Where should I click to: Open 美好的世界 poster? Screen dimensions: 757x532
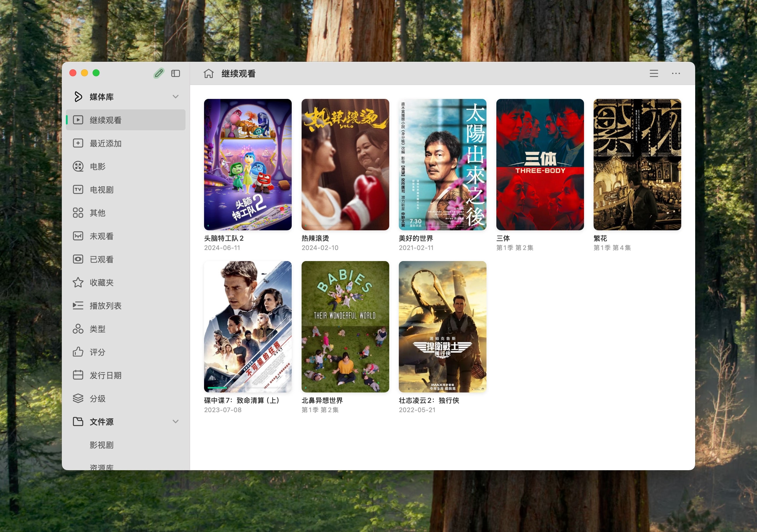442,164
